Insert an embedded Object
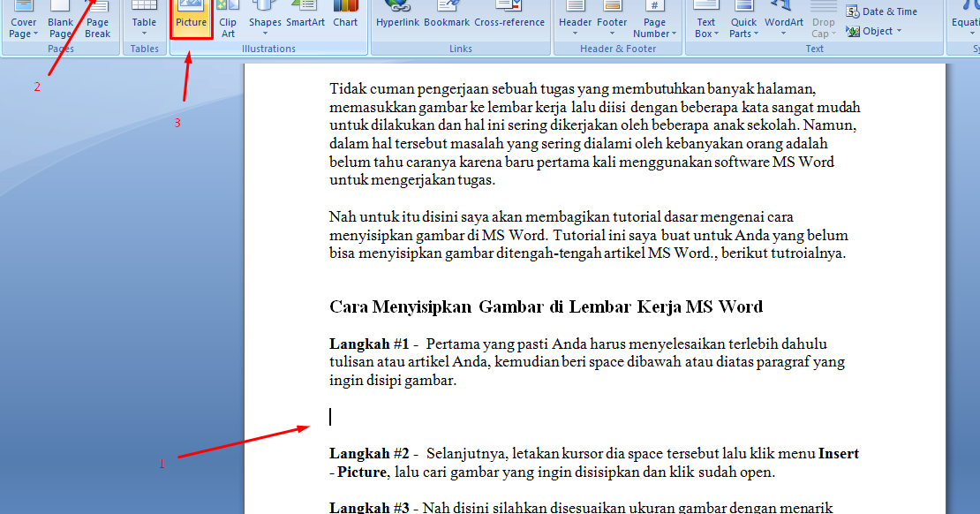The width and height of the screenshot is (980, 514). (873, 30)
